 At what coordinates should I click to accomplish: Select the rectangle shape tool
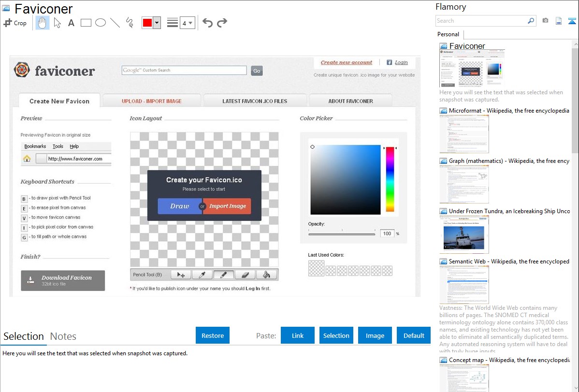(x=86, y=23)
